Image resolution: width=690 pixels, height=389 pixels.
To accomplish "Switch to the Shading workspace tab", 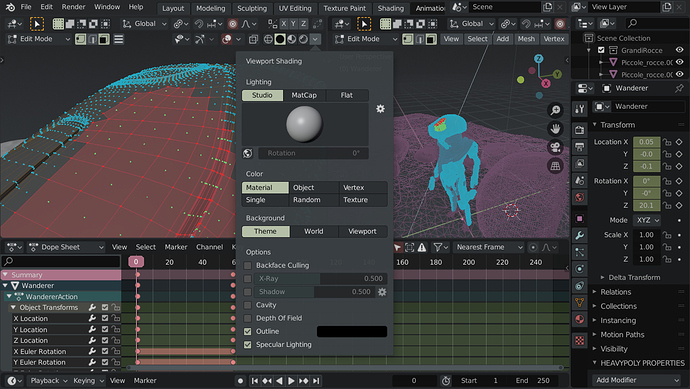I will click(x=390, y=8).
